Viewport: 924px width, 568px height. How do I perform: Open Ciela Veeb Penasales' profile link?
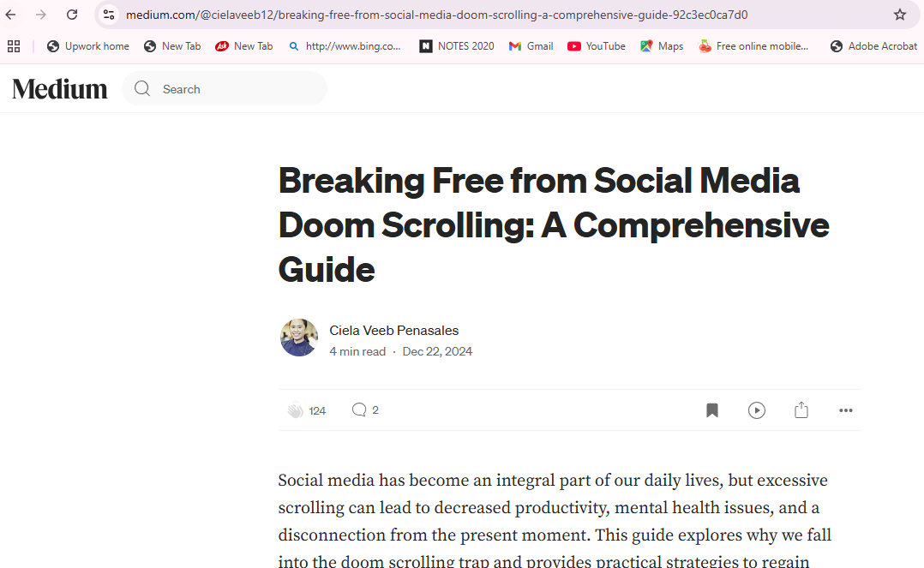(393, 331)
